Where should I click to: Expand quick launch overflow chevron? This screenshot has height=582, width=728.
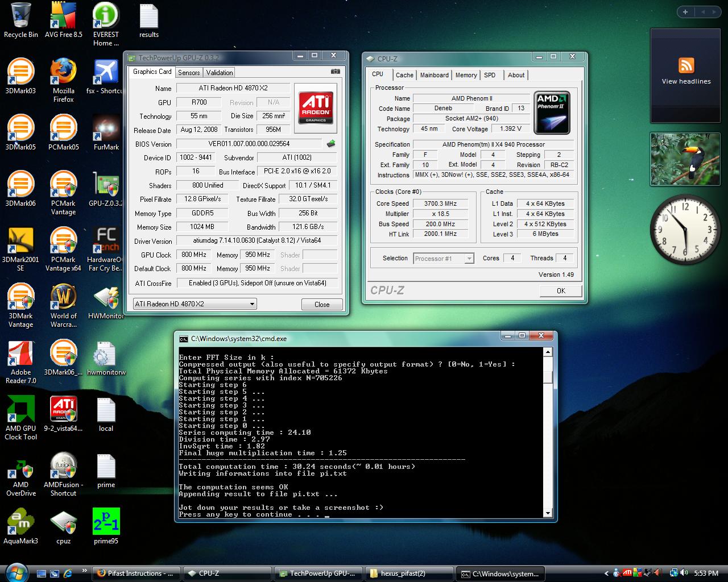(x=85, y=569)
